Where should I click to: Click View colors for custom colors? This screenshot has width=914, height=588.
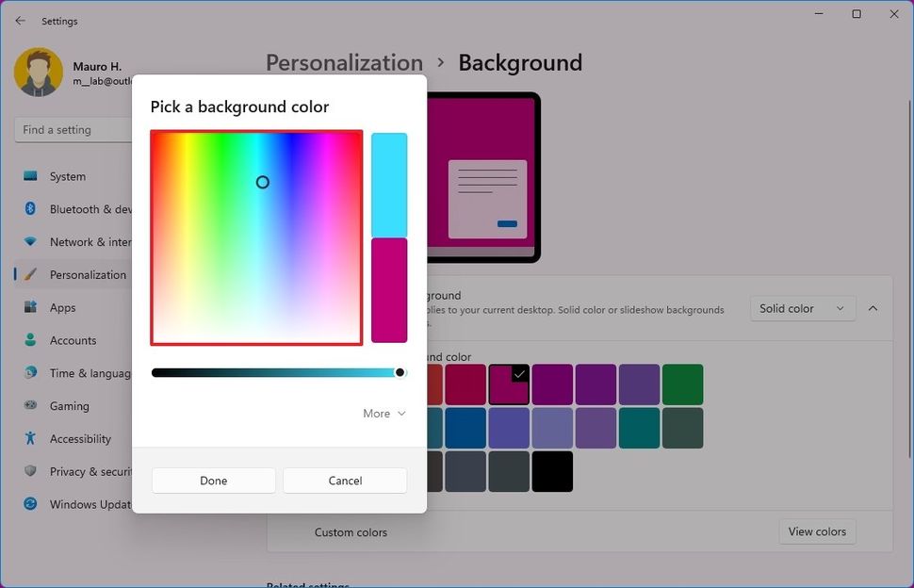pos(816,531)
